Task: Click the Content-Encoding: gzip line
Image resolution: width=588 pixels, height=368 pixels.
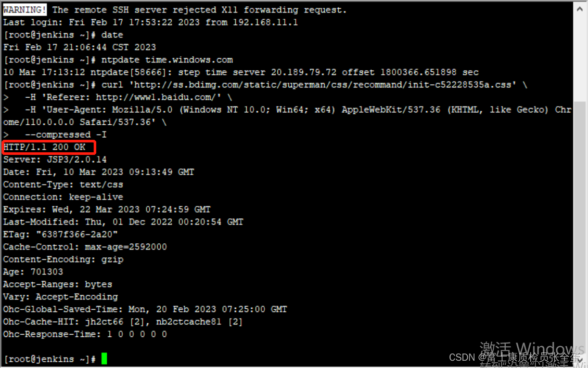Action: coord(63,260)
